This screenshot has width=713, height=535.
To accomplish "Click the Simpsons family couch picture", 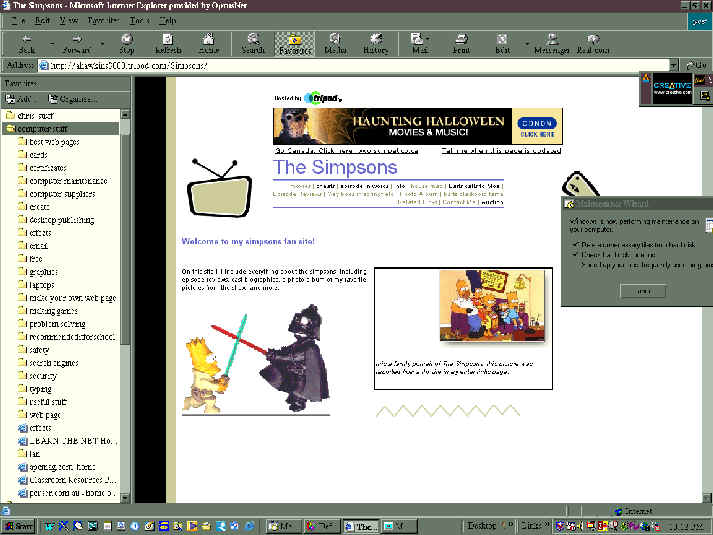I will [x=492, y=305].
